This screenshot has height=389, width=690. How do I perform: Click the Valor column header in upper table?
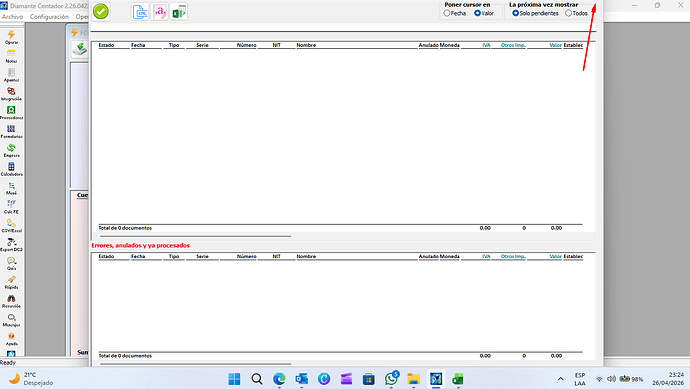(x=555, y=45)
